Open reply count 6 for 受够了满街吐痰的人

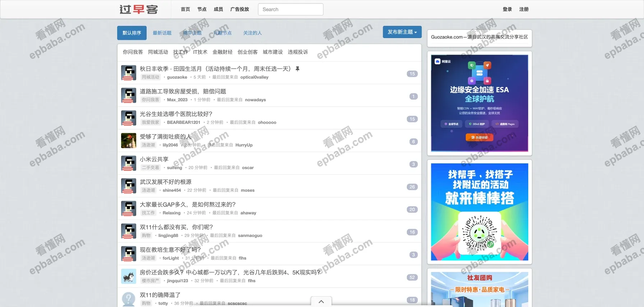(x=413, y=141)
